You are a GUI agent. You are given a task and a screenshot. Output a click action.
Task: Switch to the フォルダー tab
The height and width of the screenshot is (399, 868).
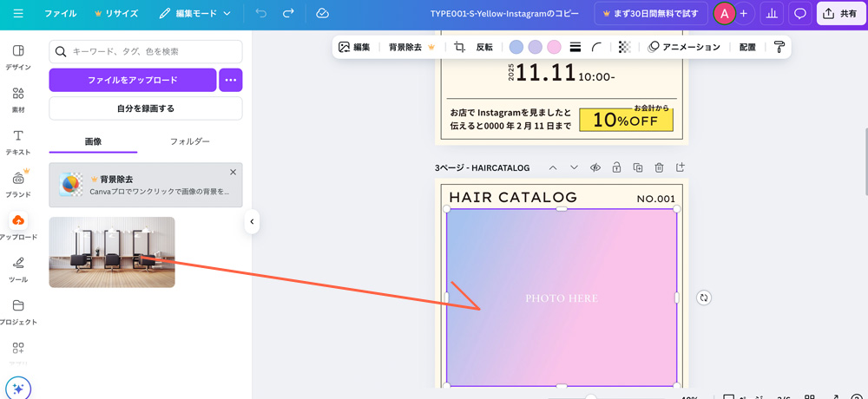(x=189, y=141)
